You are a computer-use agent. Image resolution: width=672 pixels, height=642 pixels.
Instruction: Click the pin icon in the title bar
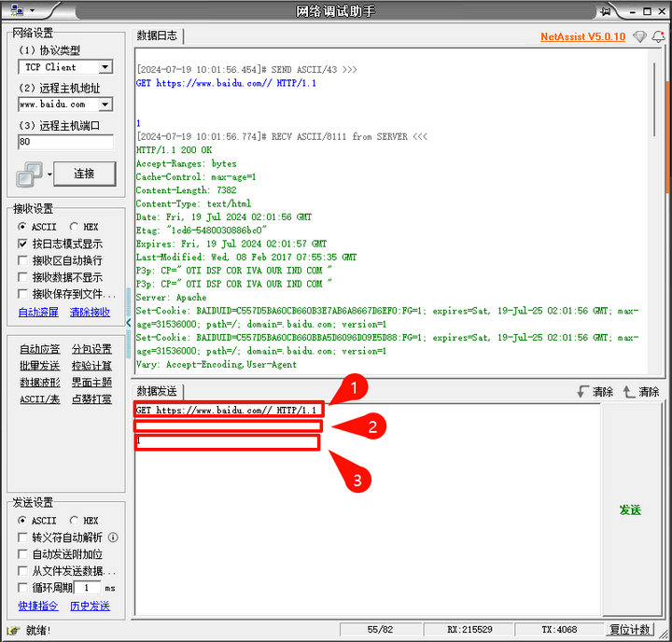[x=607, y=10]
